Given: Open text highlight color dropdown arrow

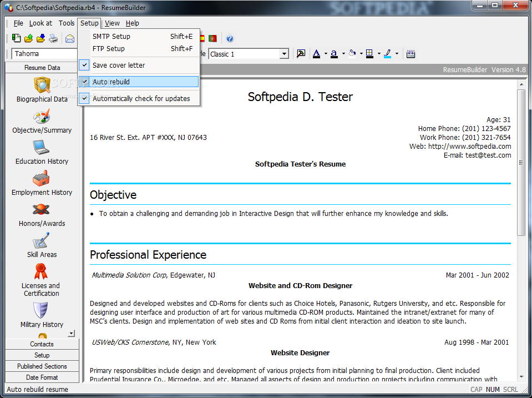Looking at the screenshot, I should pos(343,54).
